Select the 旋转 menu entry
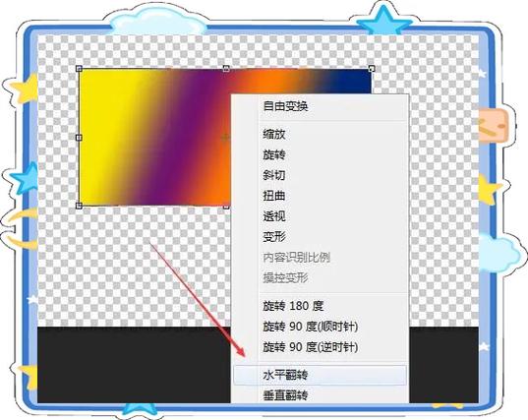Image resolution: width=528 pixels, height=420 pixels. point(320,155)
